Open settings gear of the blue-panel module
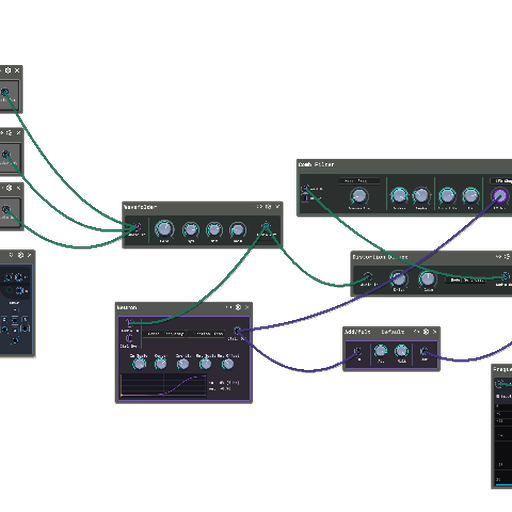 21,255
